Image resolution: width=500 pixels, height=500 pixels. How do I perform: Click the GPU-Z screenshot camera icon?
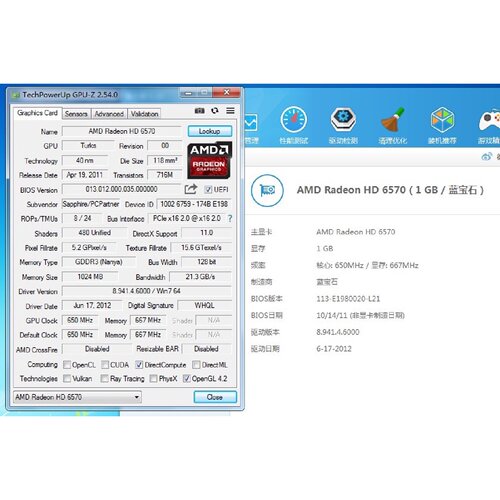199,111
